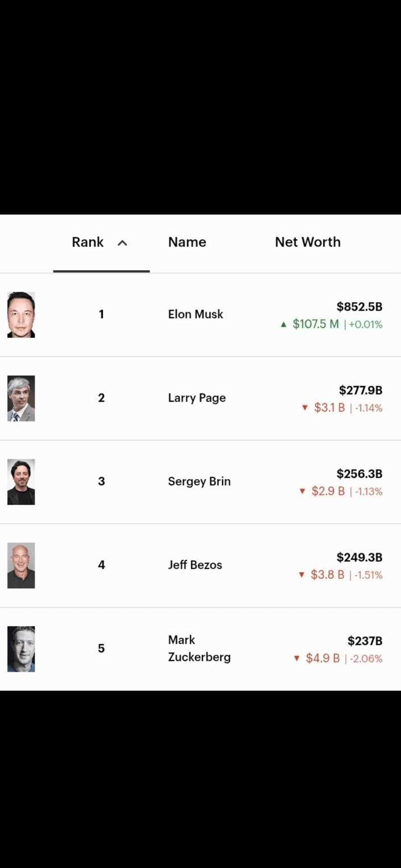Click the Larry Page name link

[x=197, y=398]
